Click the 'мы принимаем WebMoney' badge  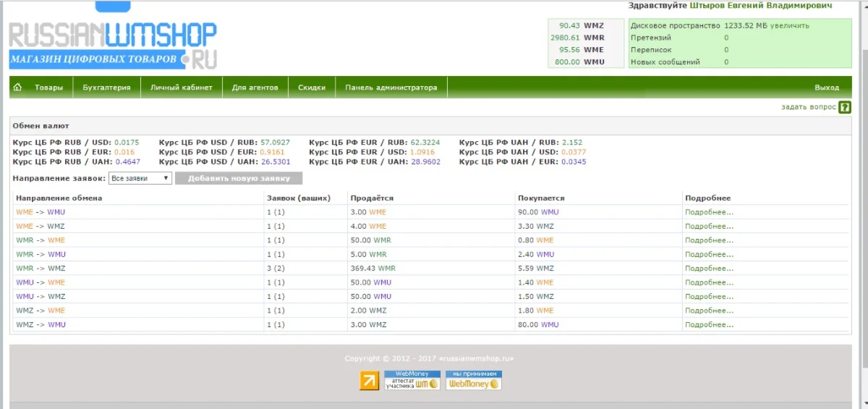(x=473, y=381)
